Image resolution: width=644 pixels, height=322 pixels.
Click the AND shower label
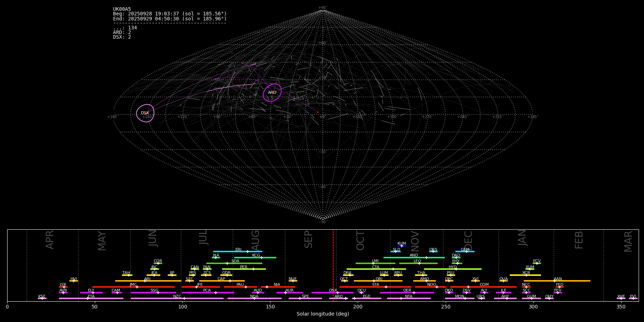tap(414, 255)
